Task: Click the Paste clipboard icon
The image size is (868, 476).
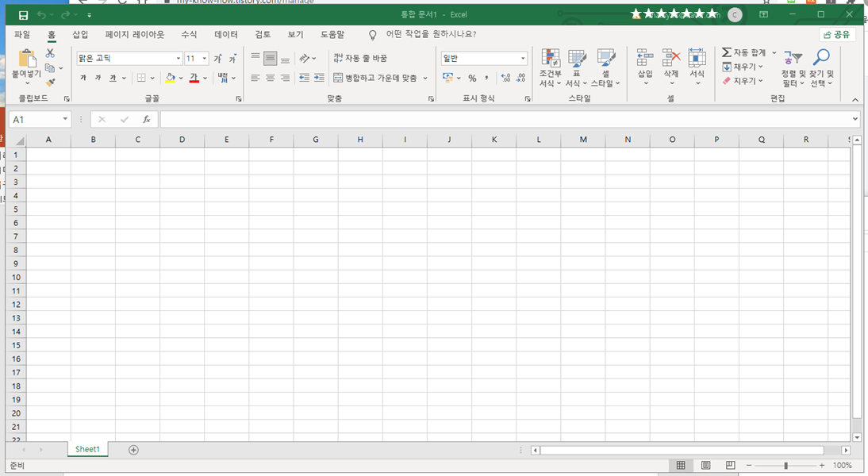Action: coord(26,58)
